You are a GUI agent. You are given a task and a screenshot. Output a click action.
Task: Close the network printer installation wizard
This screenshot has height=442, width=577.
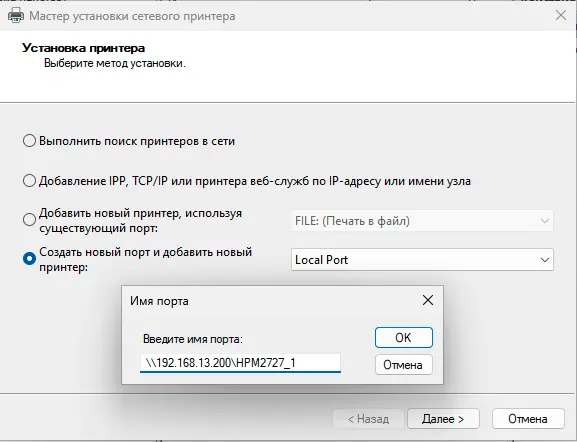pos(561,15)
